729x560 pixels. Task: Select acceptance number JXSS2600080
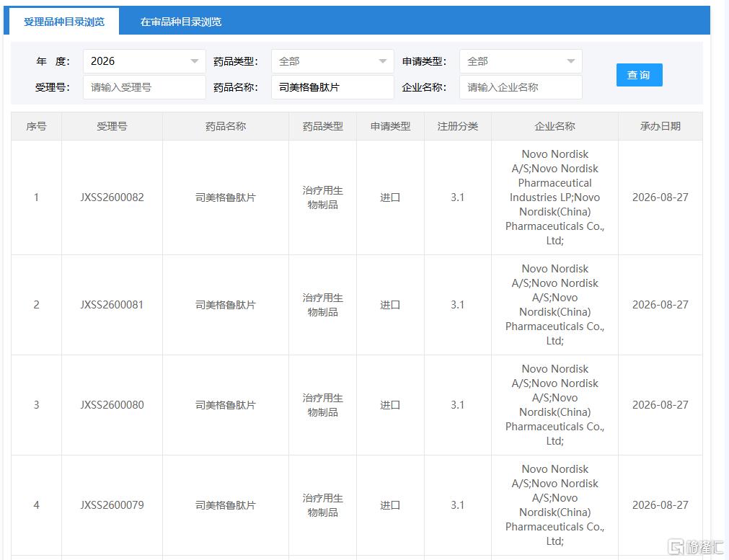(x=112, y=405)
